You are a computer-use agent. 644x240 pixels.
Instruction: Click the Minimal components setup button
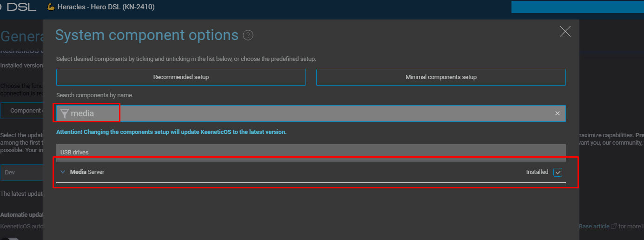pyautogui.click(x=441, y=77)
